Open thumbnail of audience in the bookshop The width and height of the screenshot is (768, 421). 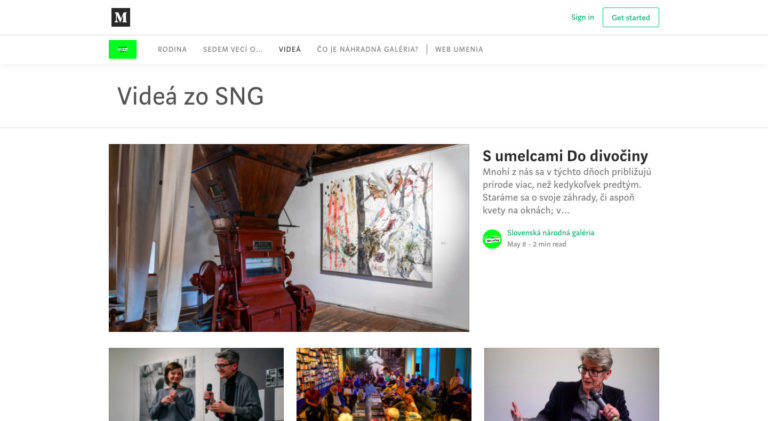(384, 384)
